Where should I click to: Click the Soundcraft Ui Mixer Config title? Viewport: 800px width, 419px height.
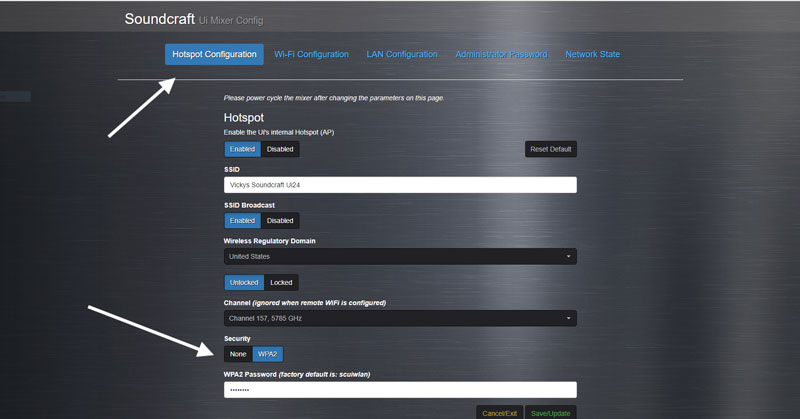194,19
